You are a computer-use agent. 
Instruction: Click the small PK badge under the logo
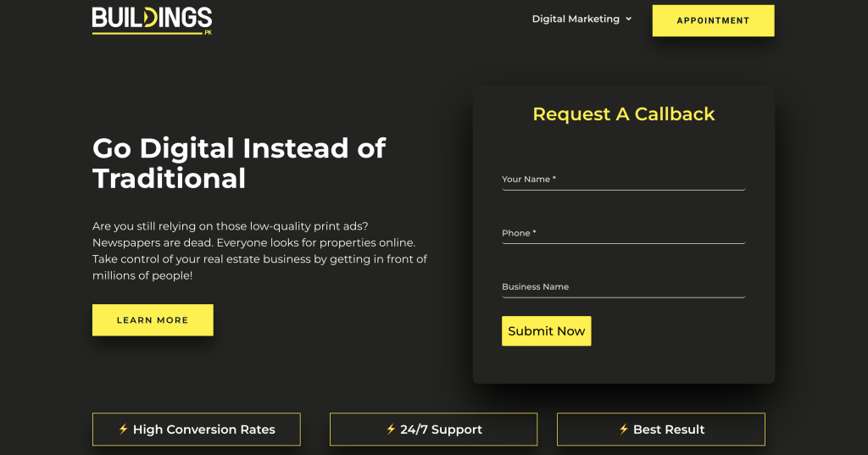[x=208, y=33]
